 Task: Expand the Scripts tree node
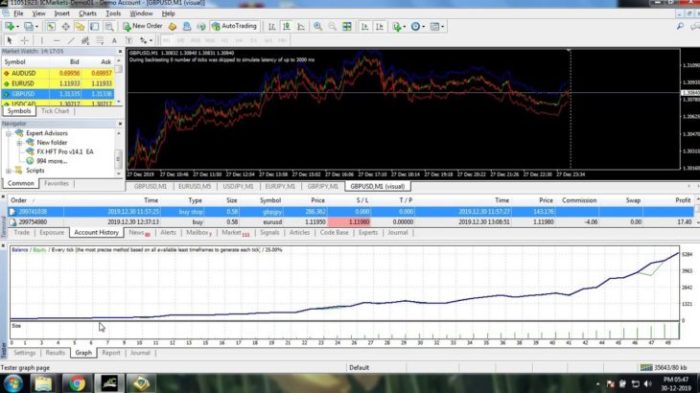coord(8,170)
